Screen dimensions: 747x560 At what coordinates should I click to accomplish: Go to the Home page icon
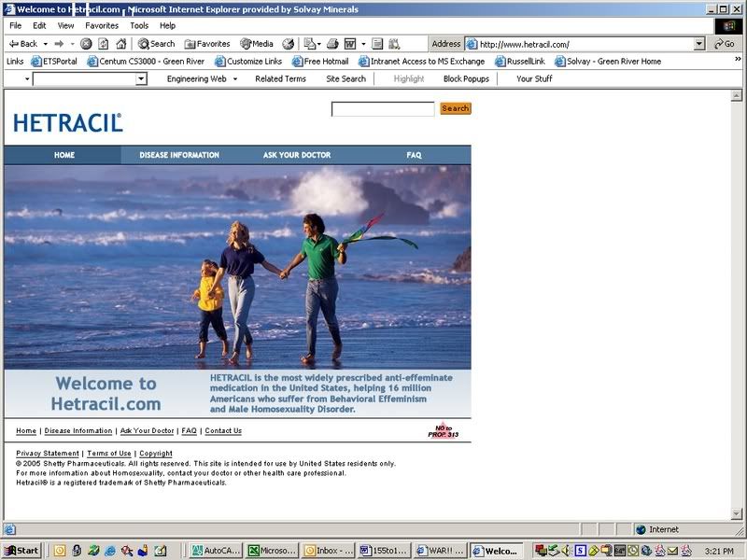point(120,44)
